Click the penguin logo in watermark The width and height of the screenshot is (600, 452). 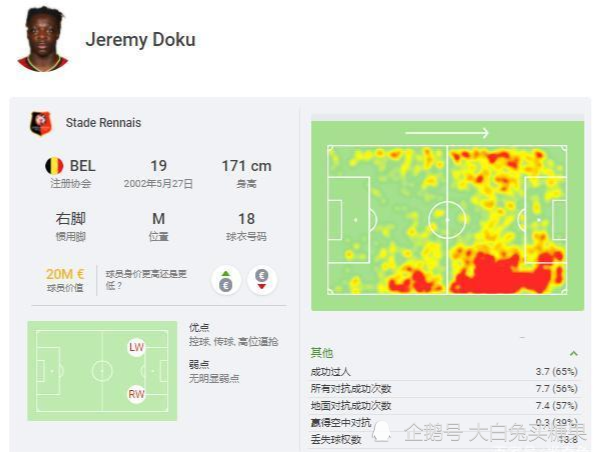[382, 432]
